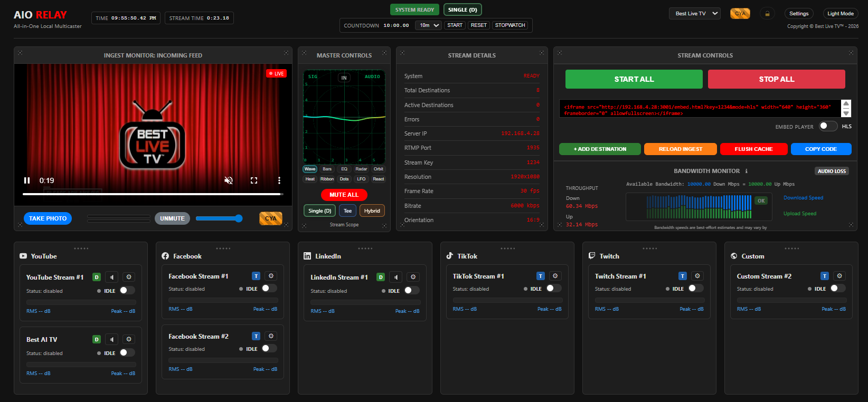Select the Radar scope mode
This screenshot has height=402, width=868.
click(361, 169)
